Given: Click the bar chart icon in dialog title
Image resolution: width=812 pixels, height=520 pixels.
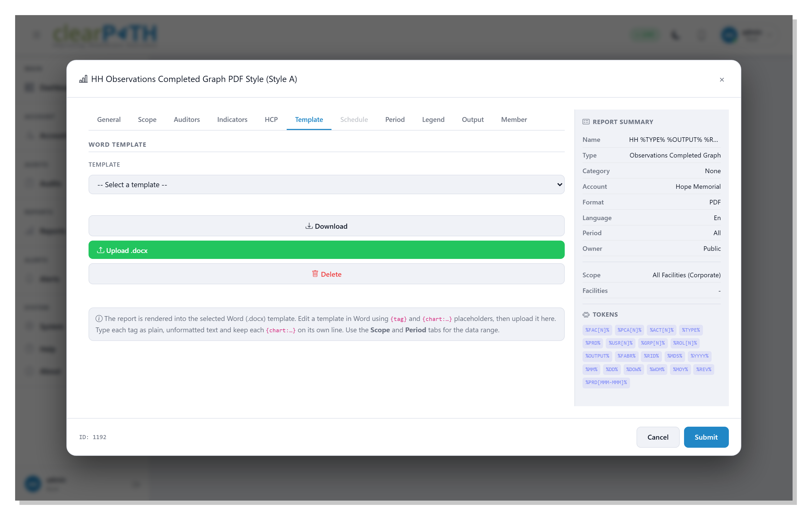Looking at the screenshot, I should click(83, 79).
